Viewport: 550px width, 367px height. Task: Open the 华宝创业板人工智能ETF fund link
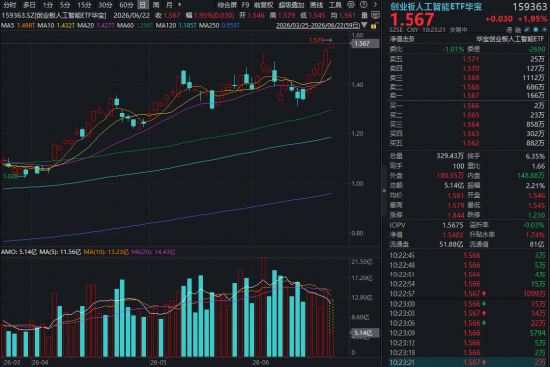pos(510,39)
